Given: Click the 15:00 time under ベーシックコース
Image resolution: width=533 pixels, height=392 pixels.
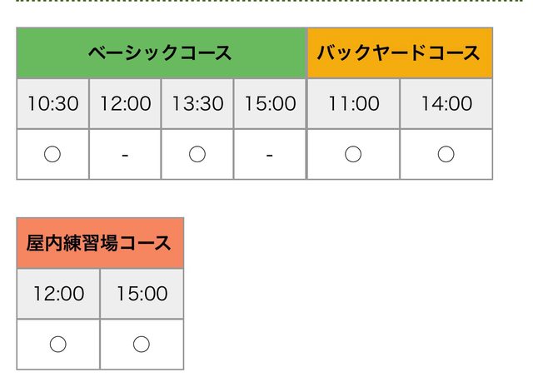Looking at the screenshot, I should pyautogui.click(x=270, y=104).
